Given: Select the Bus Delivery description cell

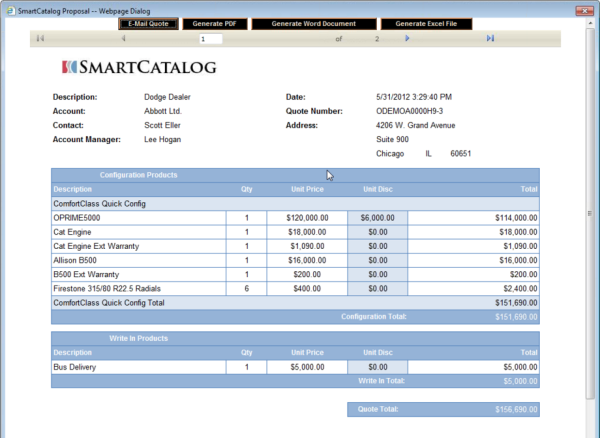Looking at the screenshot, I should coord(138,367).
